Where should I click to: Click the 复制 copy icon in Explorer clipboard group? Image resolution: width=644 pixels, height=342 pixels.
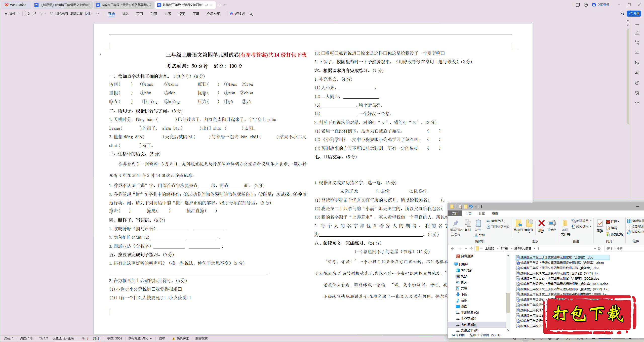468,223
